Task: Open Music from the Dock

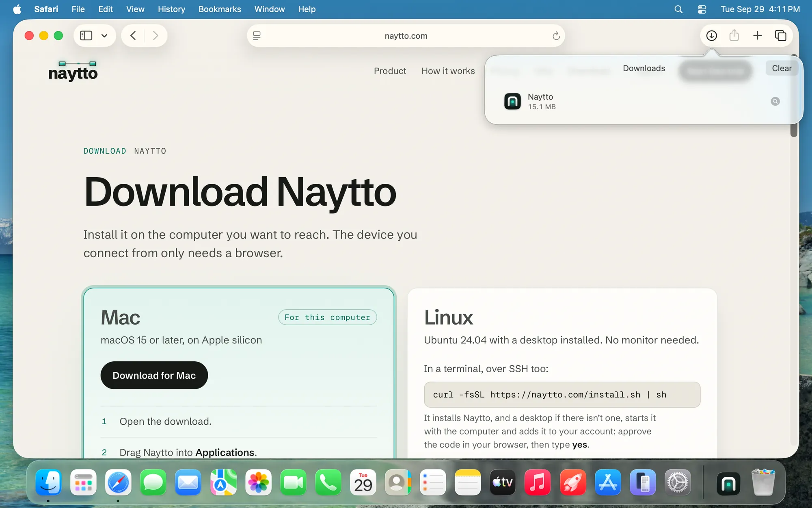Action: click(538, 482)
